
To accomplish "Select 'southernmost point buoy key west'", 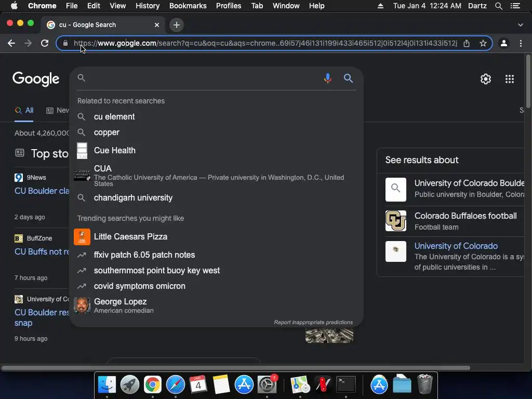I will pos(217,270).
